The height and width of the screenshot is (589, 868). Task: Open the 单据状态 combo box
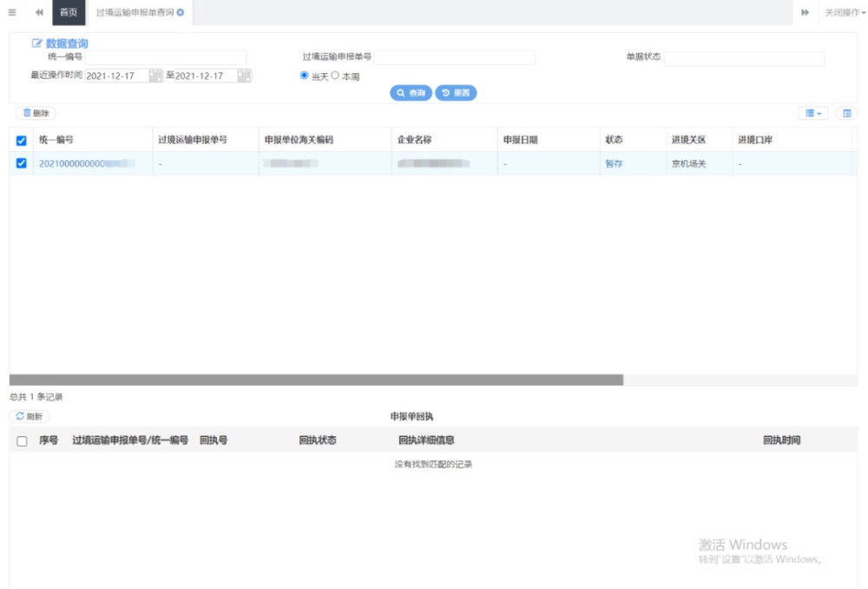point(745,58)
